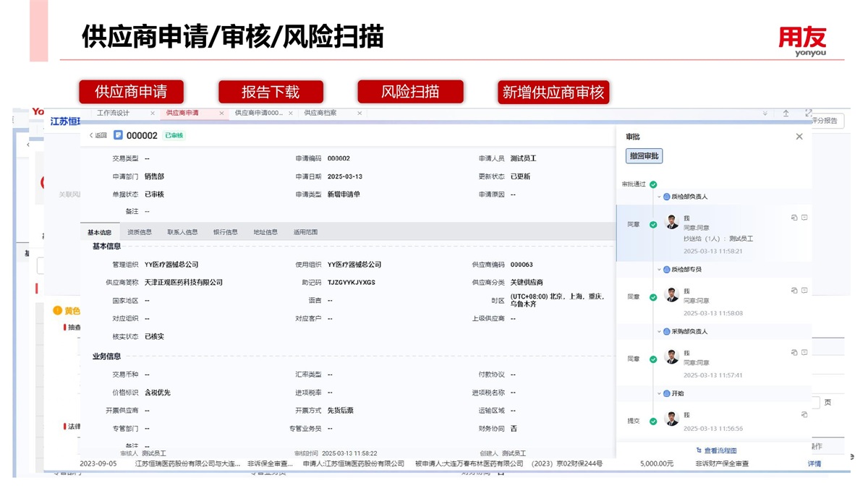This screenshot has width=868, height=488.
Task: Collapse the 开始 approval node
Action: [659, 394]
